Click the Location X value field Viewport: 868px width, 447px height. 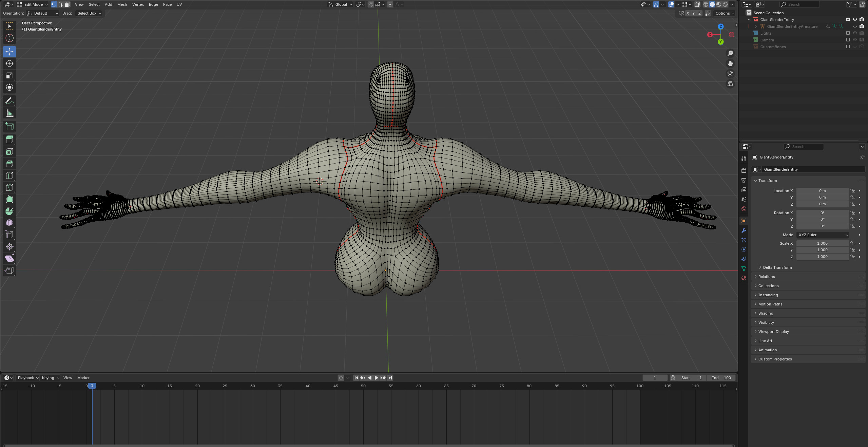click(823, 191)
